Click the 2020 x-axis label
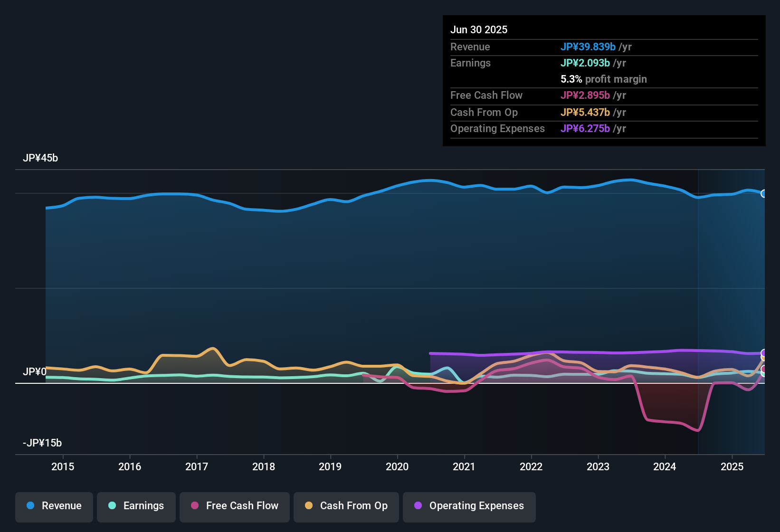 [397, 466]
